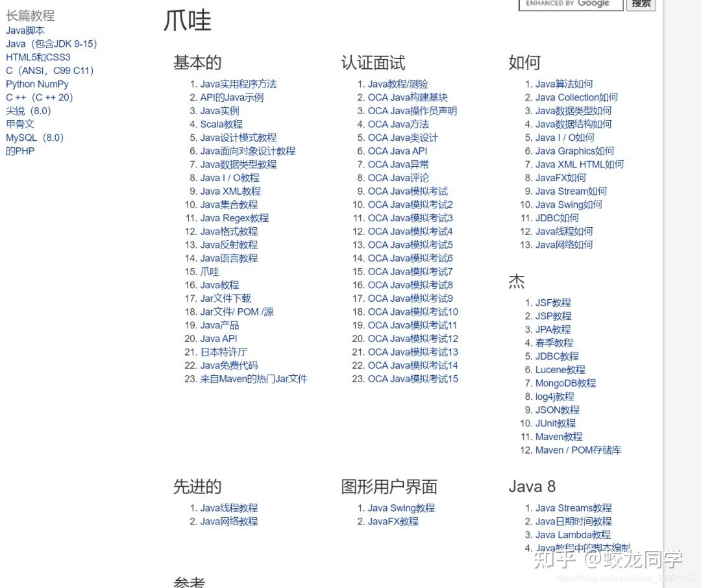Open the Python NumPy sidebar link
Viewport: 701px width, 588px height.
(x=37, y=84)
